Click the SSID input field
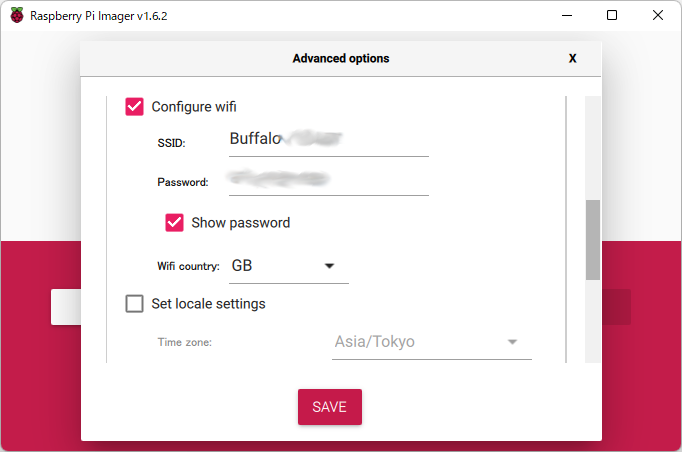 click(329, 139)
